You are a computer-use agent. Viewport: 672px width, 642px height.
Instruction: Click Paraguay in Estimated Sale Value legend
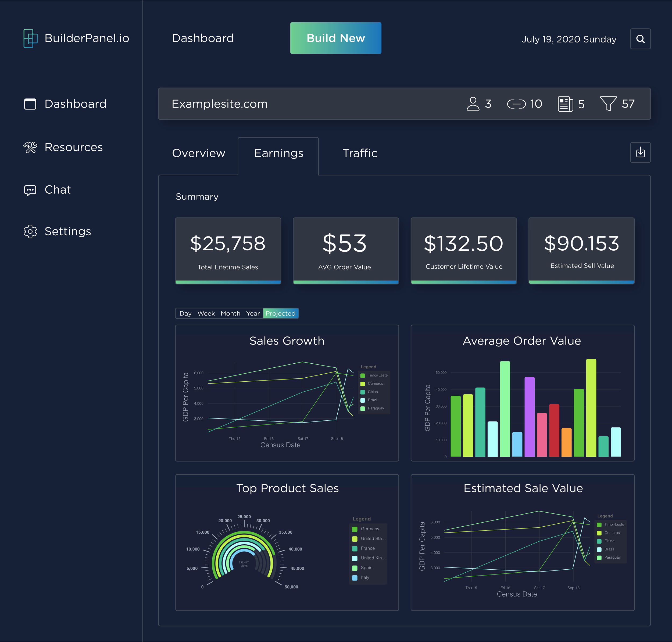609,558
